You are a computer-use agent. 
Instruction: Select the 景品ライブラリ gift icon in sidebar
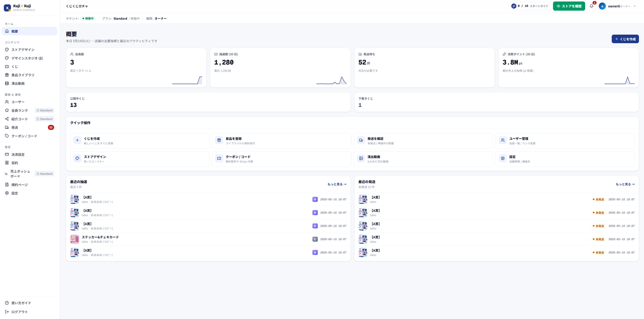[x=7, y=75]
